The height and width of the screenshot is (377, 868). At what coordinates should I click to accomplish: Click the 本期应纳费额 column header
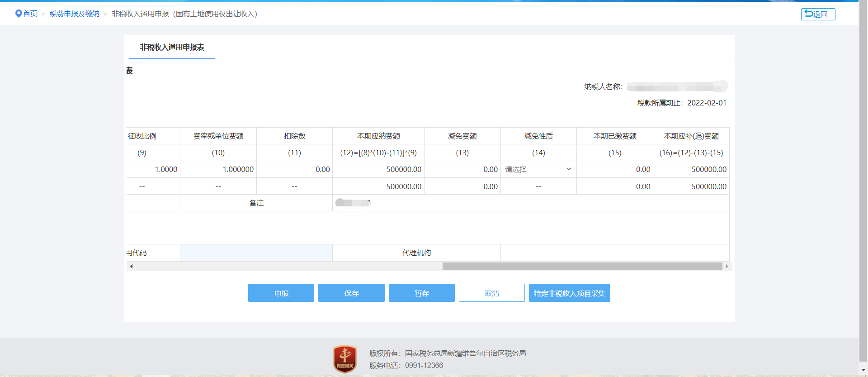[378, 136]
